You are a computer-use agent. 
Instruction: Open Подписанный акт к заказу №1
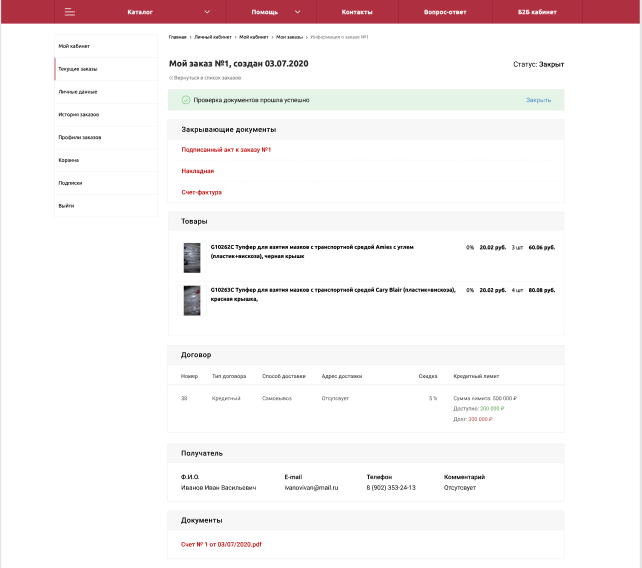click(x=226, y=150)
